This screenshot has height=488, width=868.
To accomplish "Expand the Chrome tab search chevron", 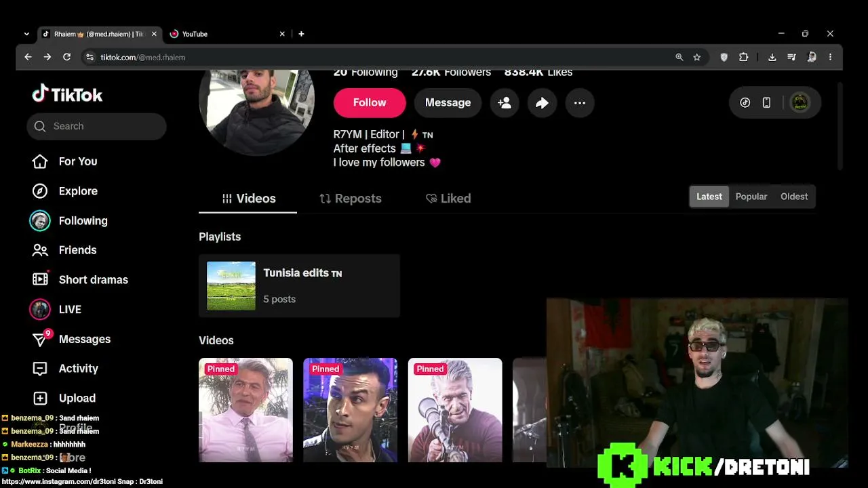I will pyautogui.click(x=26, y=34).
